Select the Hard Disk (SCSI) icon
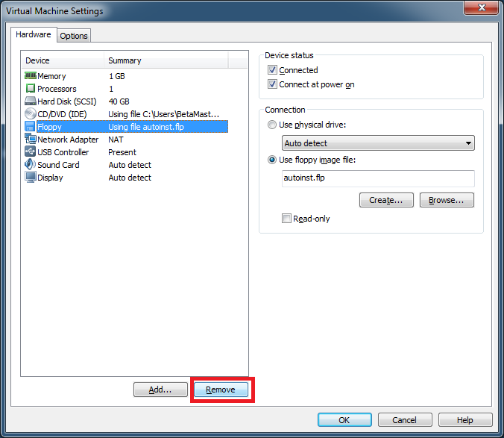 pos(31,101)
